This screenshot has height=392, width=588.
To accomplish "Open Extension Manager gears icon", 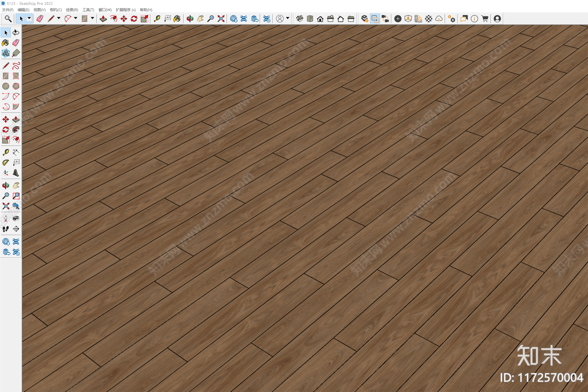I will pos(452,19).
